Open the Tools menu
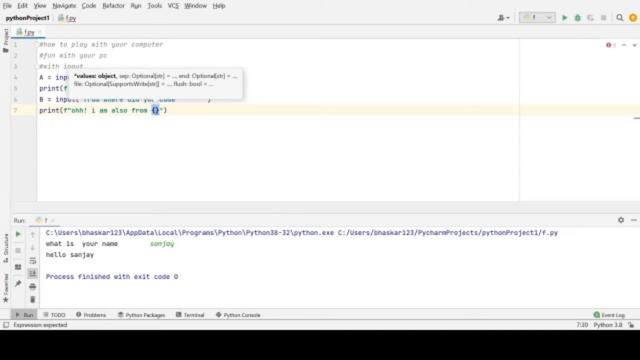The height and width of the screenshot is (360, 640). click(154, 6)
